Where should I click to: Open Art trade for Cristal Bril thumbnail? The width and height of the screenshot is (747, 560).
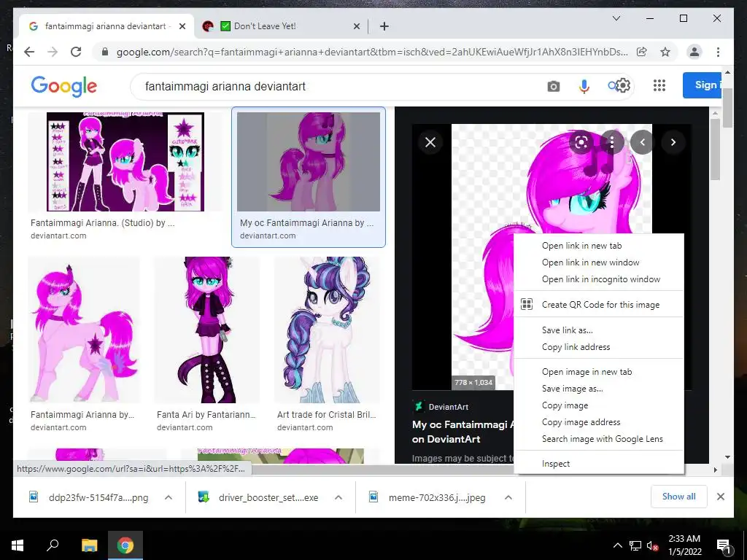pyautogui.click(x=327, y=330)
